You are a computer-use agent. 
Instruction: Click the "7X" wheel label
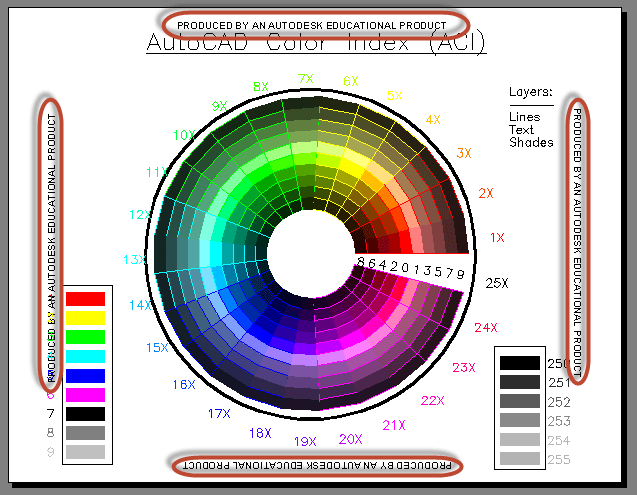click(306, 78)
